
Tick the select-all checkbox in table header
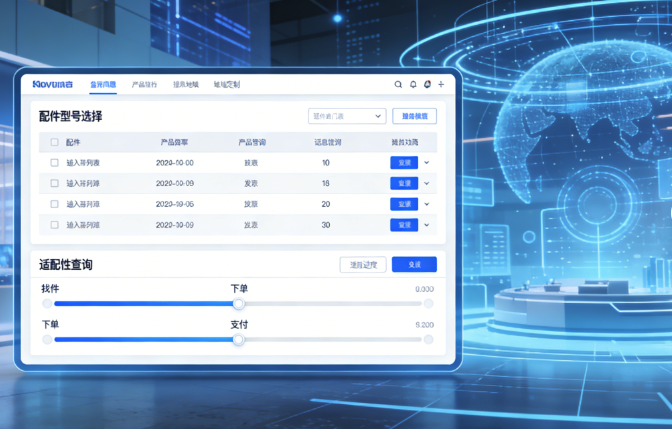pos(55,142)
